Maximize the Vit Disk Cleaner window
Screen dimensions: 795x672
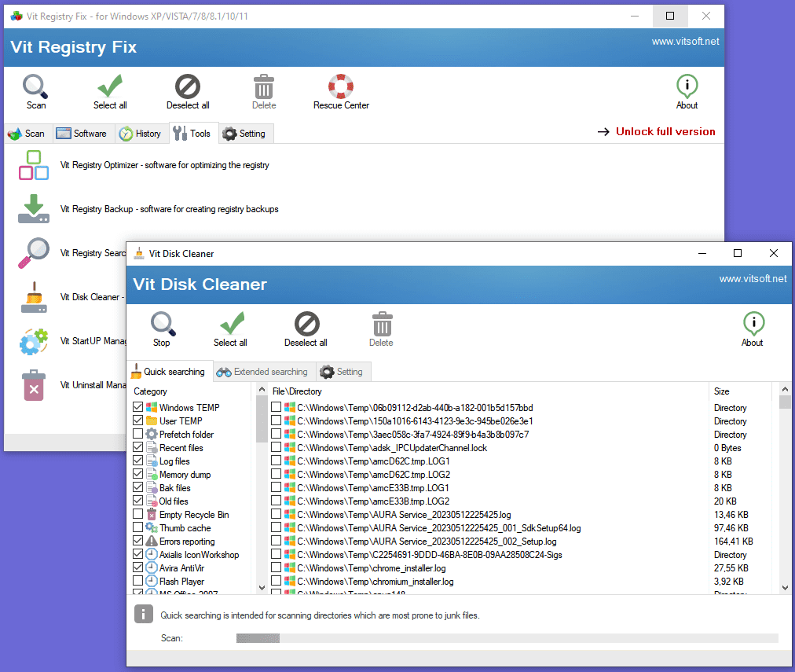[x=738, y=253]
